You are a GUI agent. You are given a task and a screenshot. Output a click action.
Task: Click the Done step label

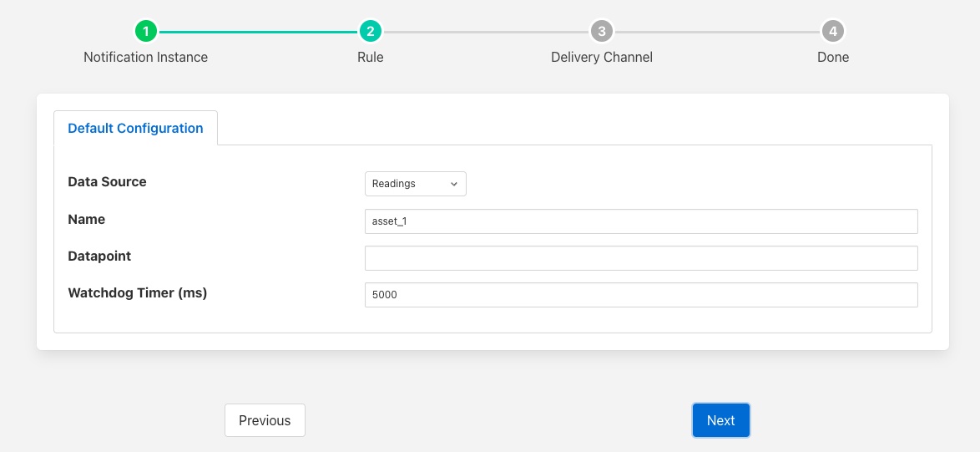(x=832, y=58)
